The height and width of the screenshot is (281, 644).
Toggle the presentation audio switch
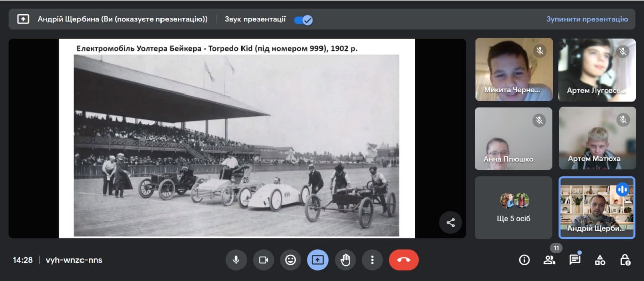click(x=303, y=20)
